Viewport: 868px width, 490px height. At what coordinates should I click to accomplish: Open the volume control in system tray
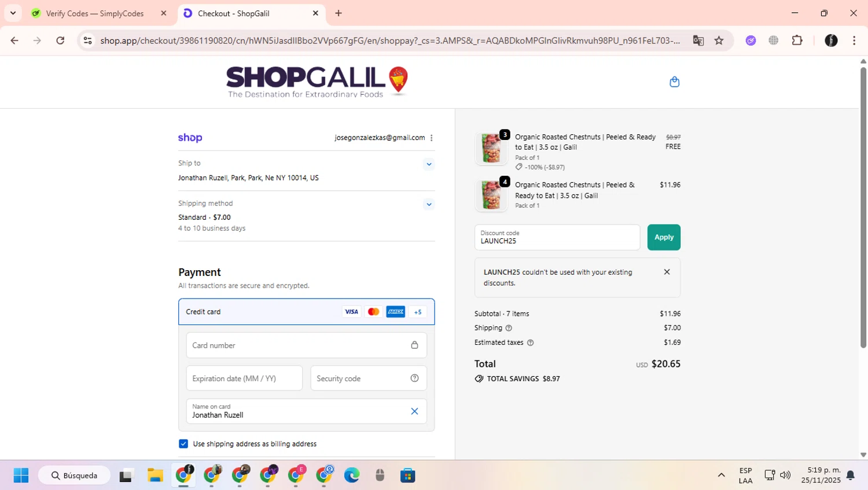coord(785,476)
